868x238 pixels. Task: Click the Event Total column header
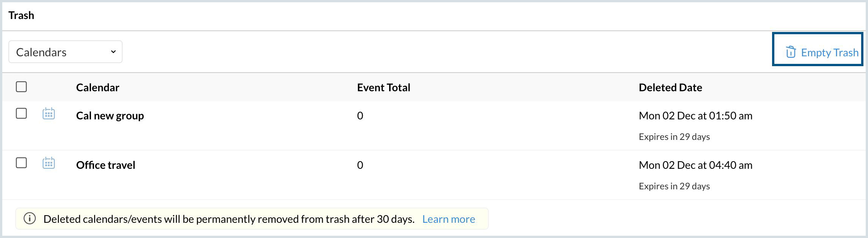click(x=383, y=87)
